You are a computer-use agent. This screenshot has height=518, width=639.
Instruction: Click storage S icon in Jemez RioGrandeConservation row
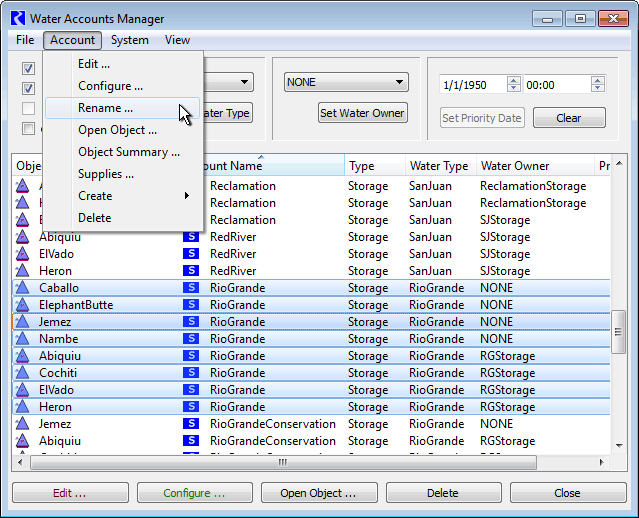coord(191,424)
